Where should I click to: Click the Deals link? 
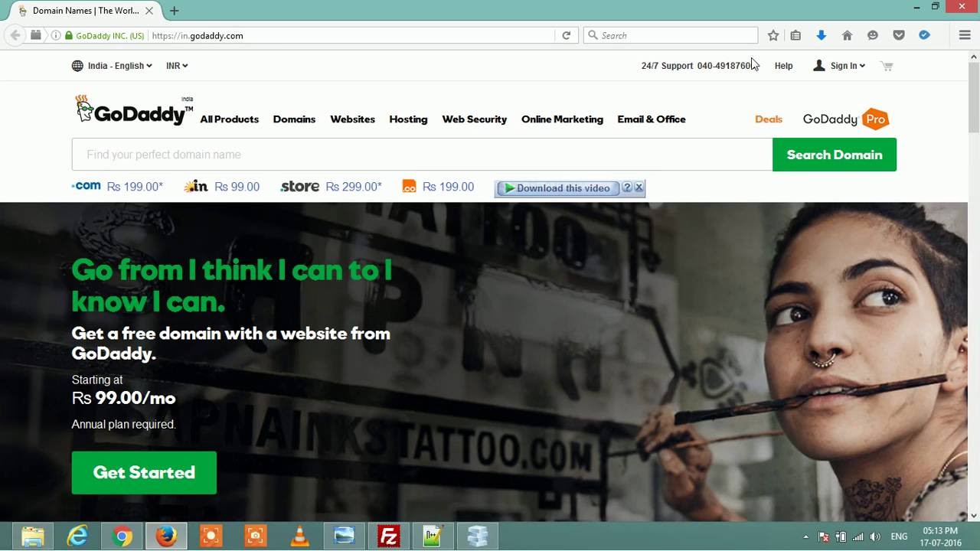769,119
